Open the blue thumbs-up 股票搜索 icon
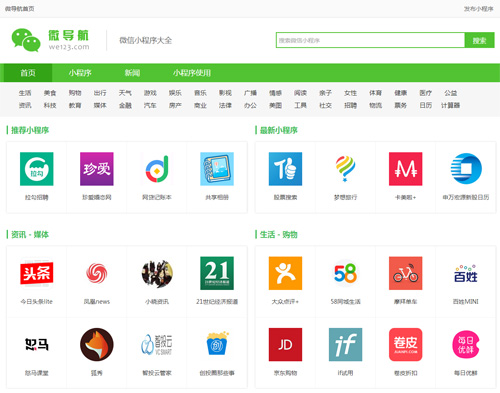 pos(285,169)
